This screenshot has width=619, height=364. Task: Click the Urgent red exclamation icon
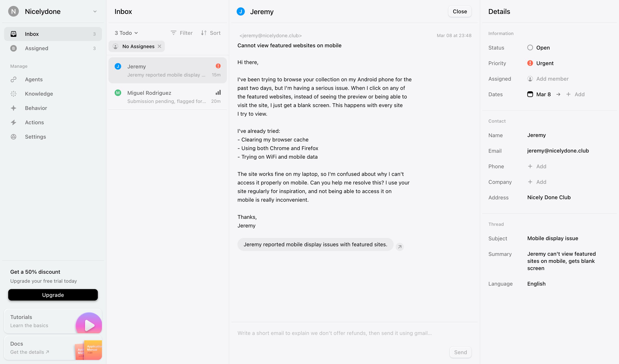(x=530, y=63)
